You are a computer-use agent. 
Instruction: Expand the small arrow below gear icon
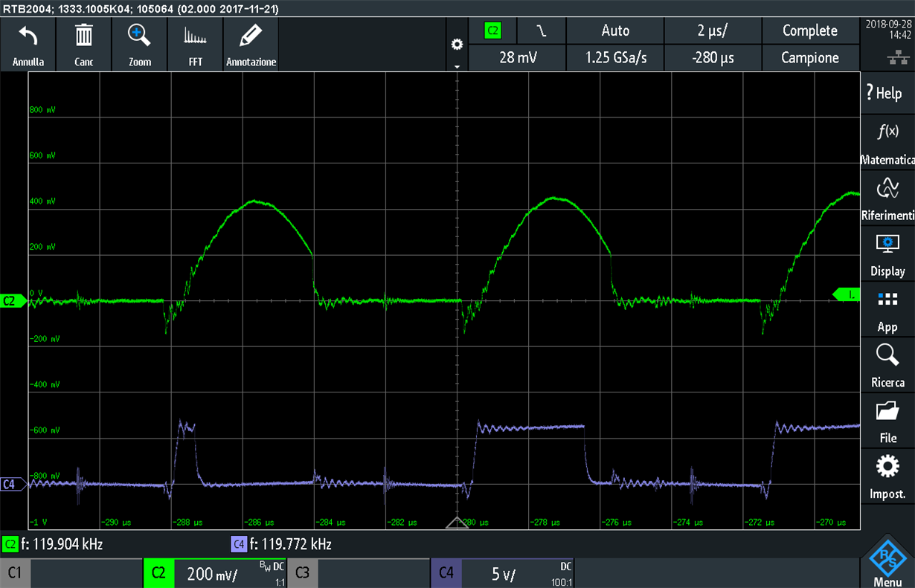point(457,66)
